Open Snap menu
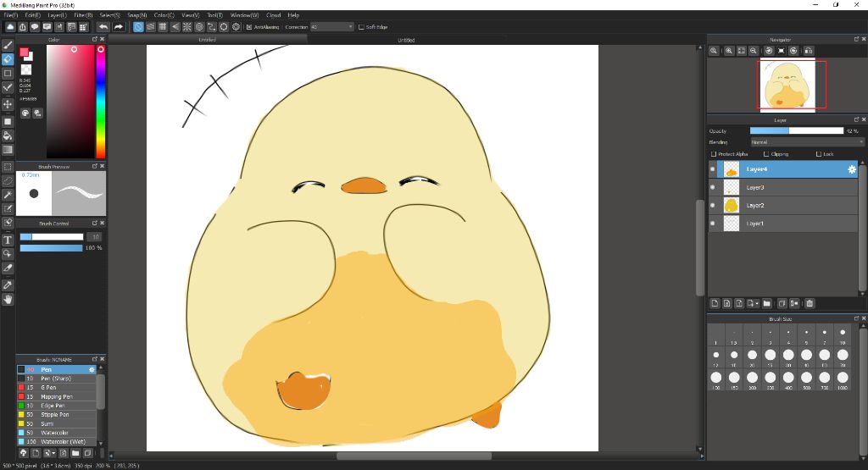 (x=136, y=15)
